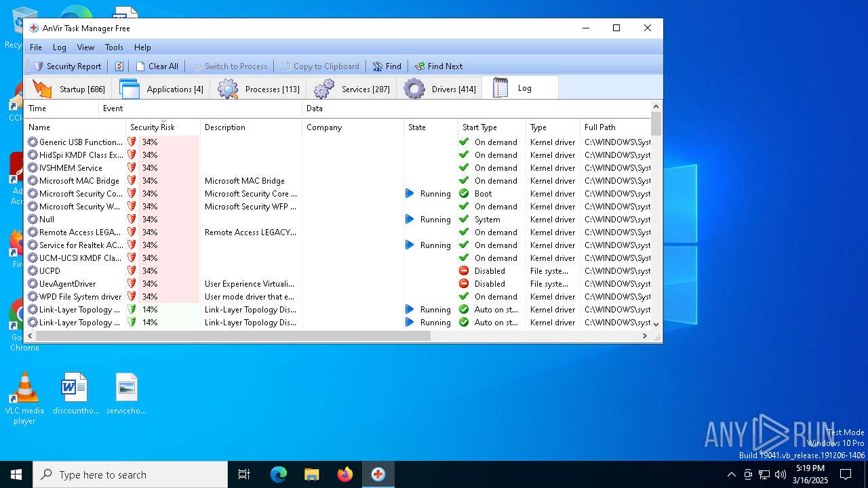The image size is (868, 488).
Task: Click the green check icon for Boot
Action: 464,194
